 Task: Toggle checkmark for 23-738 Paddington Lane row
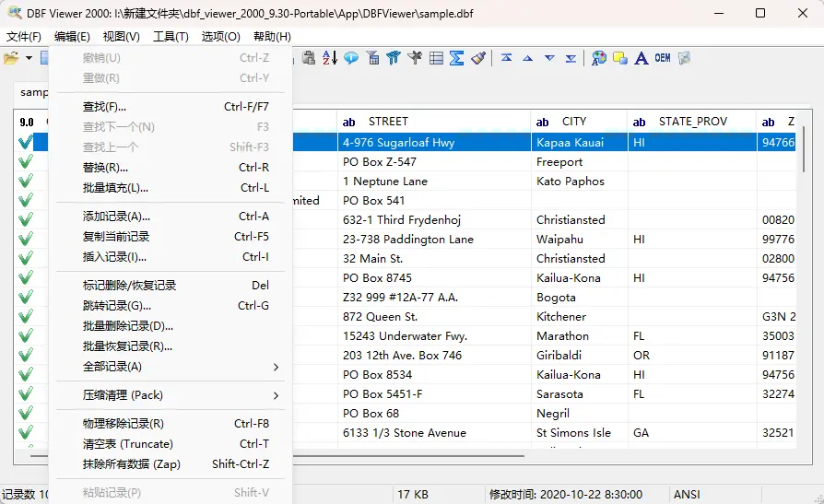coord(25,240)
